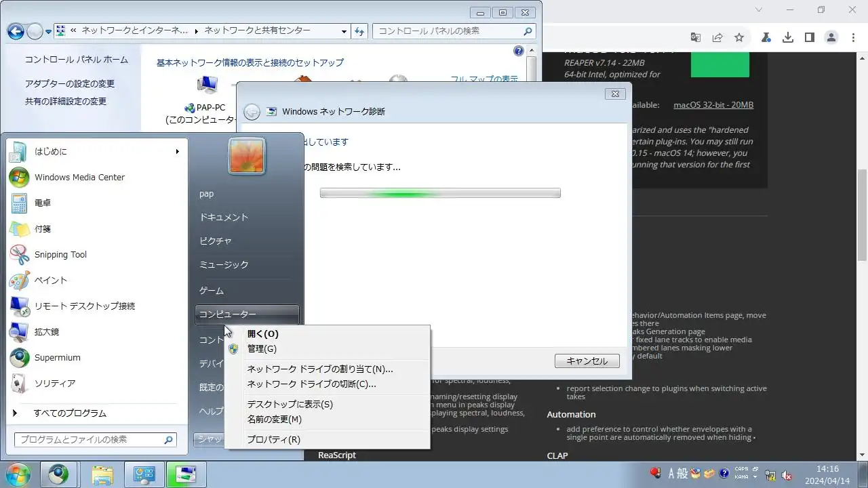
Task: Click the Windows Start orb
Action: click(16, 474)
